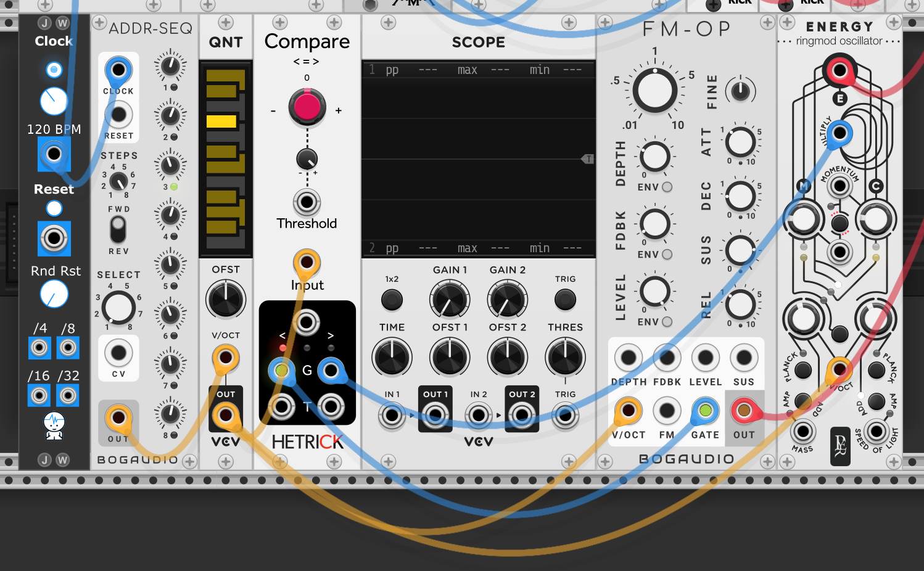Click the Clock run button at top

click(x=54, y=70)
